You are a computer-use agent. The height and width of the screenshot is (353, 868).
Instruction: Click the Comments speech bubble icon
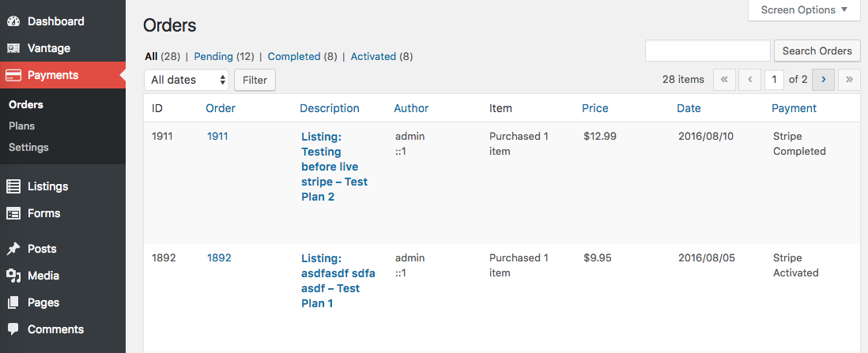click(x=13, y=329)
